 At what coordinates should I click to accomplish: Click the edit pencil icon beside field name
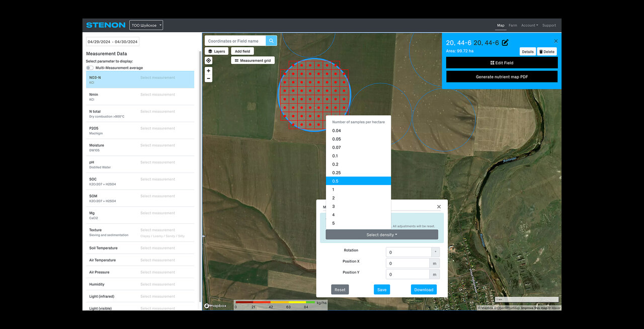(505, 43)
